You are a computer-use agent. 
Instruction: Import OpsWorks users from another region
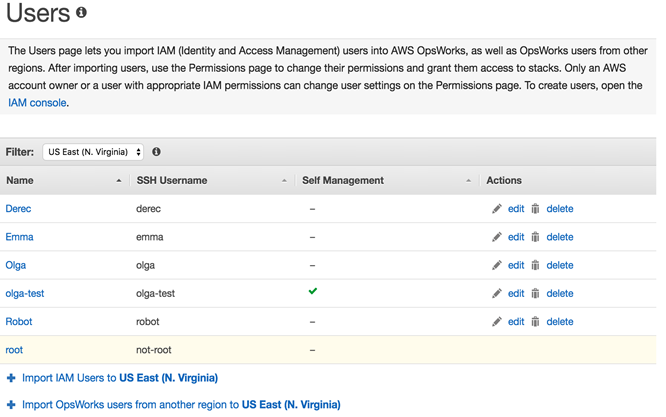click(x=181, y=405)
